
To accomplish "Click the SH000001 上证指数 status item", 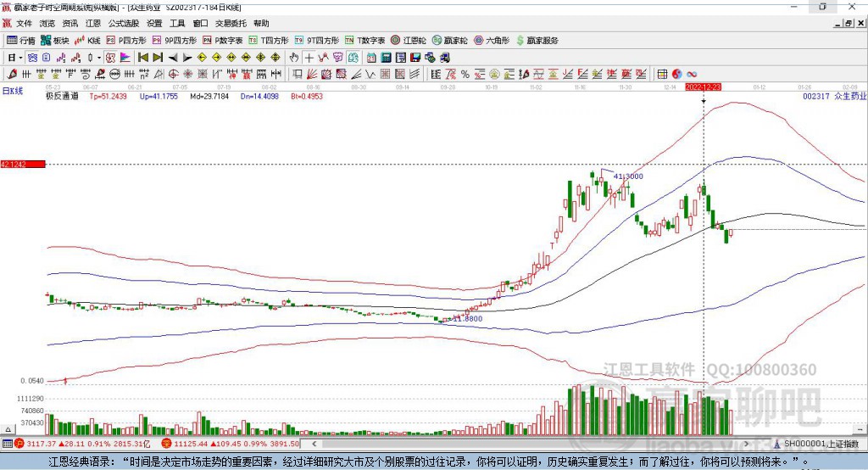I will coord(821,444).
